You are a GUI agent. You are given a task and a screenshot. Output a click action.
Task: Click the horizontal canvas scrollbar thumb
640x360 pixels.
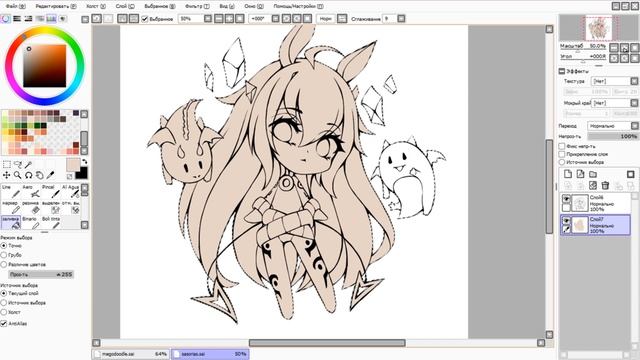click(327, 343)
